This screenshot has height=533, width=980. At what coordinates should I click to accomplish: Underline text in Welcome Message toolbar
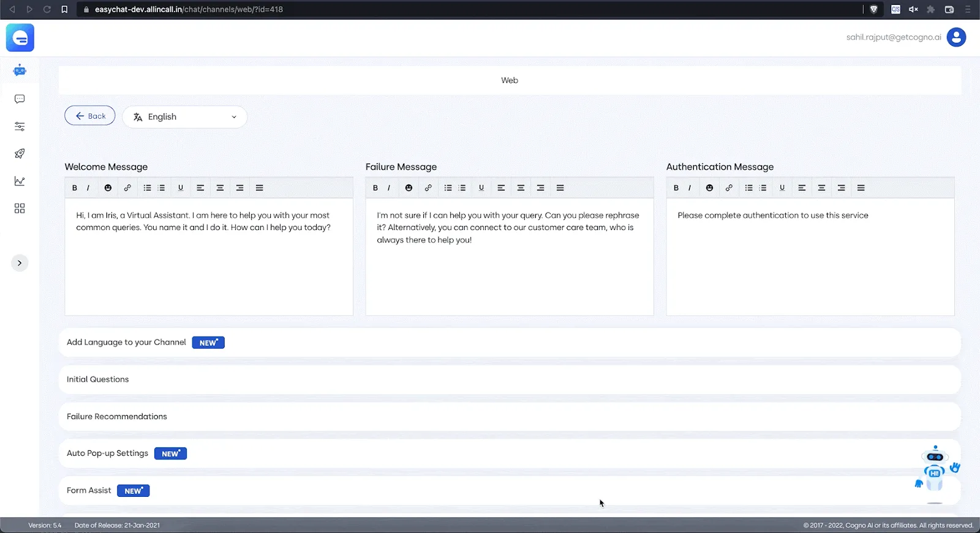pos(181,188)
